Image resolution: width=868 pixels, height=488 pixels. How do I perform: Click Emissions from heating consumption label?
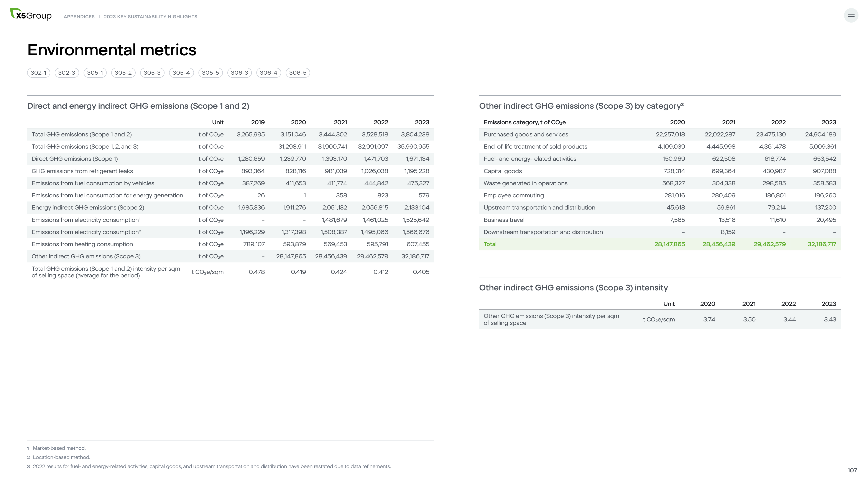(x=82, y=244)
